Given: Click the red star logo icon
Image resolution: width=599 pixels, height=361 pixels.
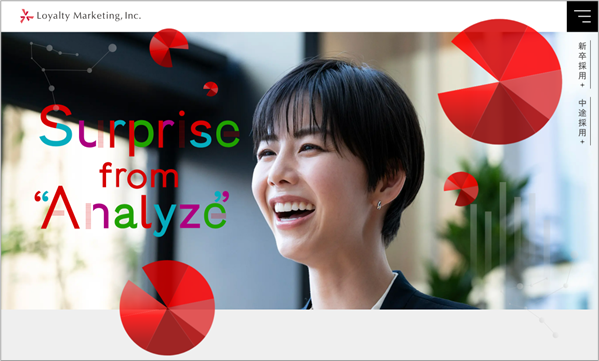Looking at the screenshot, I should (26, 16).
